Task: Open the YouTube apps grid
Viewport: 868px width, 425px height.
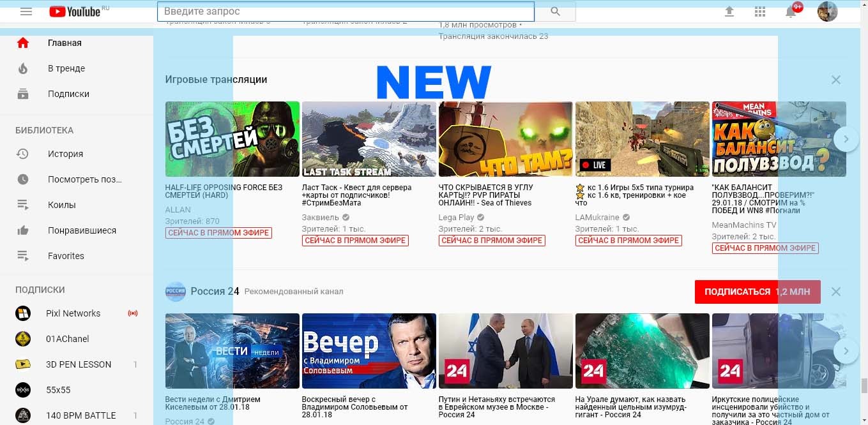Action: 759,11
